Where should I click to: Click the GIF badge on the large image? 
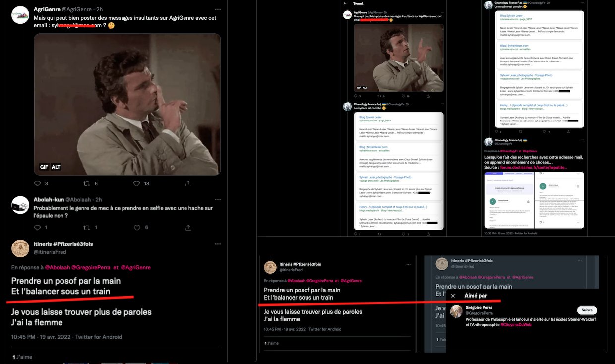coord(44,167)
